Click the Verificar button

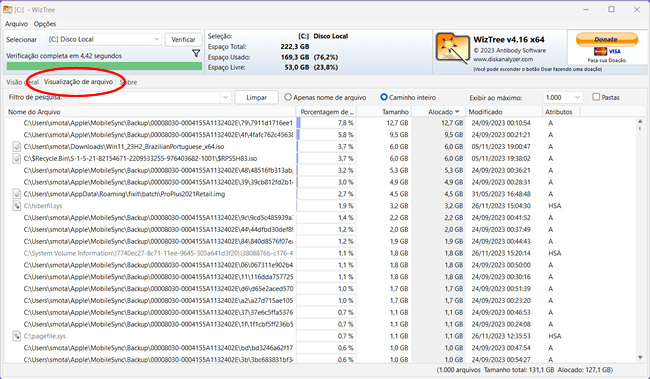(183, 39)
